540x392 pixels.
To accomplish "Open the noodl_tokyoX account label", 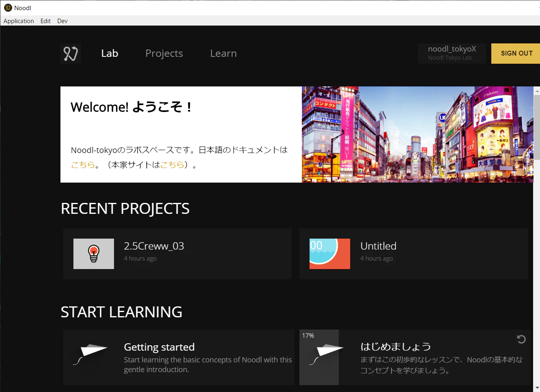I will tap(452, 49).
